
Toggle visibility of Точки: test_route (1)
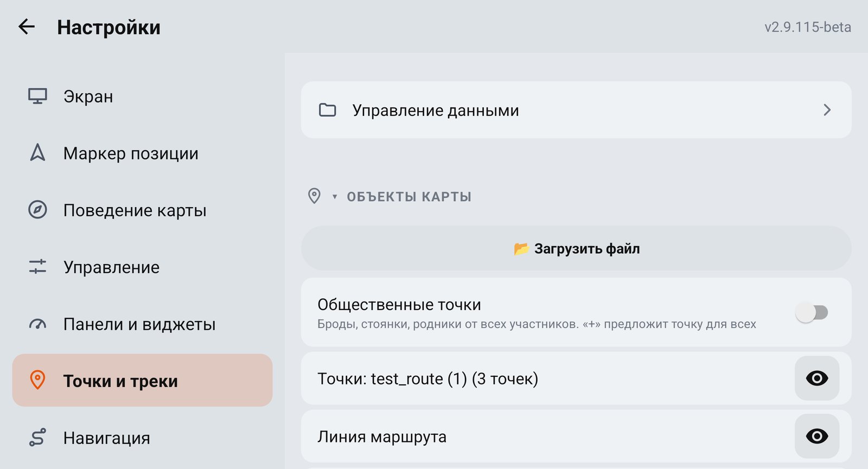coord(817,378)
